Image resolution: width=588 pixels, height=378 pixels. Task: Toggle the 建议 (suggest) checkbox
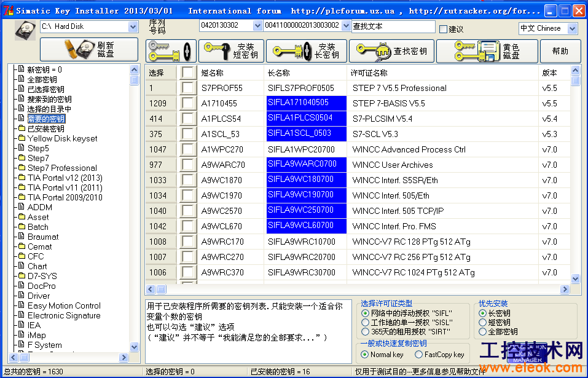(x=443, y=30)
